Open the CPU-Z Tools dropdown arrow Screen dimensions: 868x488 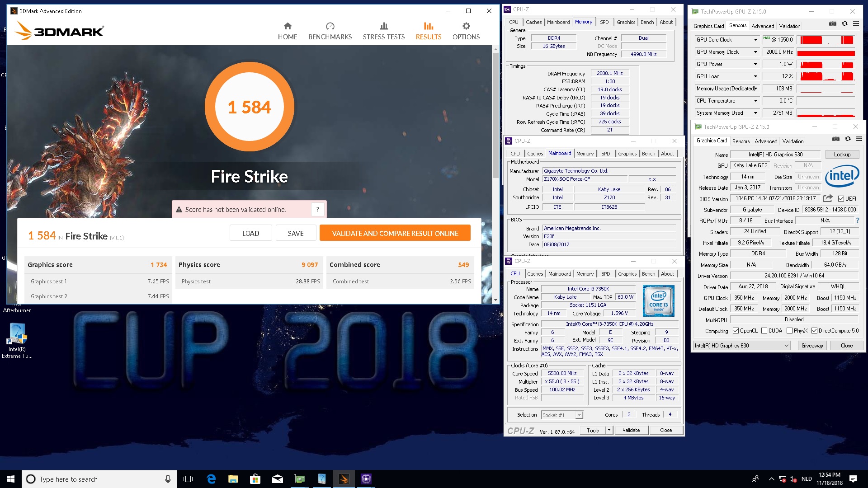[609, 430]
